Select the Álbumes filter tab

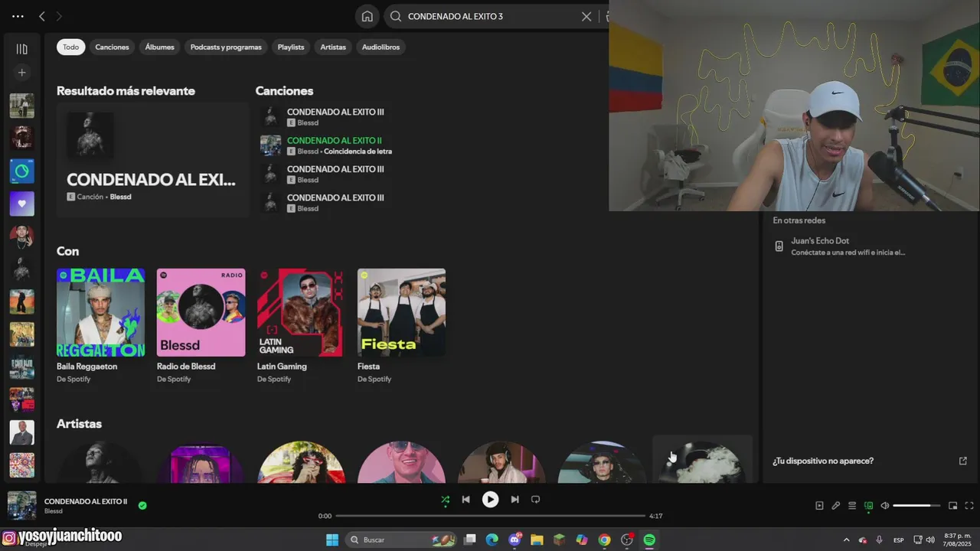(x=160, y=47)
